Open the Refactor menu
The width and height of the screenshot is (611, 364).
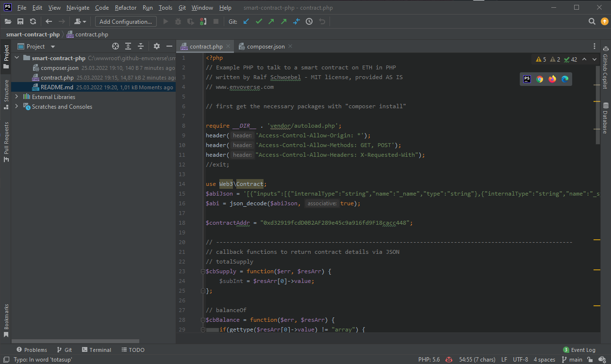pyautogui.click(x=125, y=7)
